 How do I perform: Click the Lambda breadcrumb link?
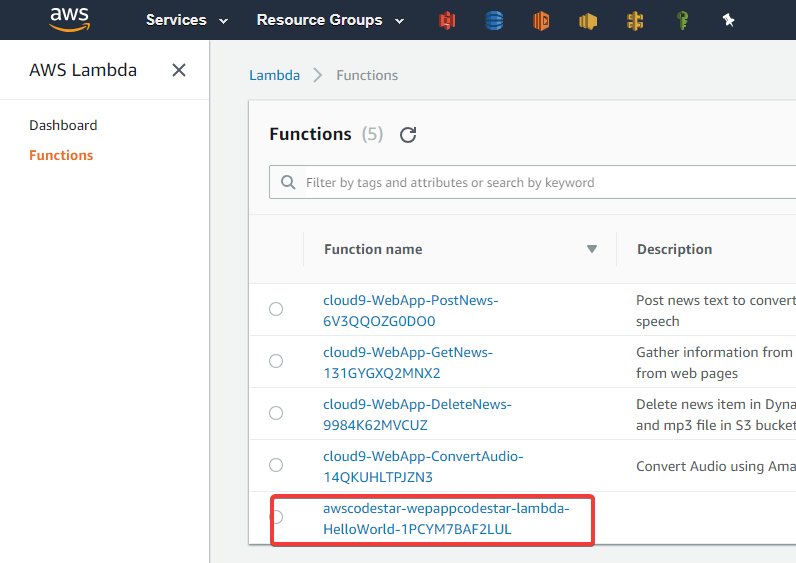point(274,76)
